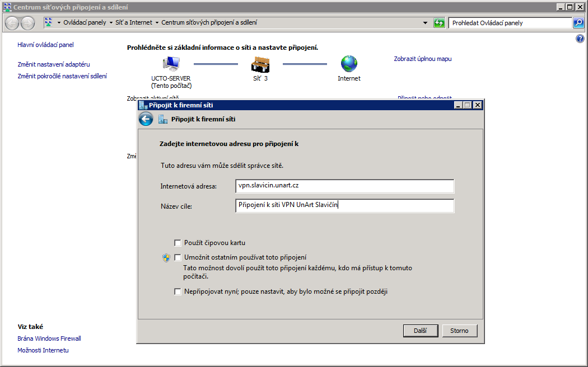This screenshot has width=588, height=367.
Task: Tick 'Nepřipojovat nyní' checkbox
Action: tap(178, 291)
